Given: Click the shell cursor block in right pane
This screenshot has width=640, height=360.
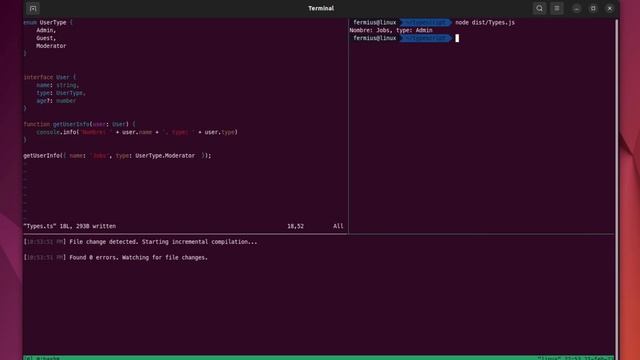Looking at the screenshot, I should tap(457, 38).
